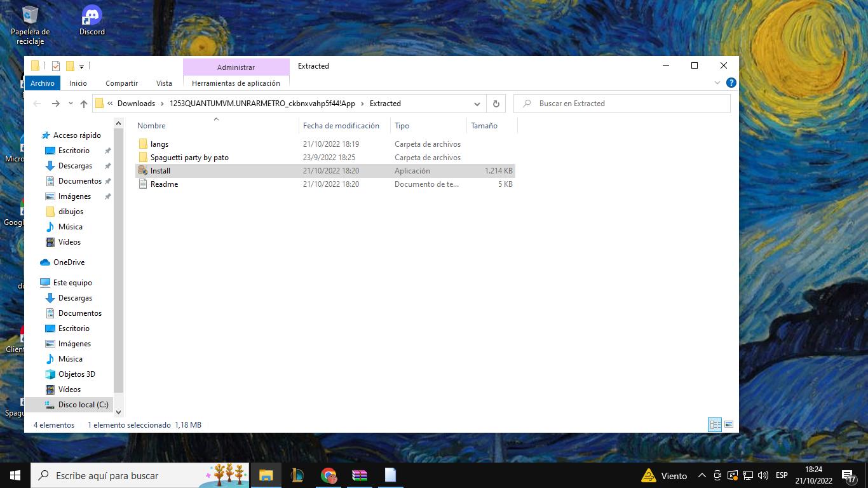868x488 pixels.
Task: Sort files by Fecha de modificación column
Action: [x=341, y=126]
